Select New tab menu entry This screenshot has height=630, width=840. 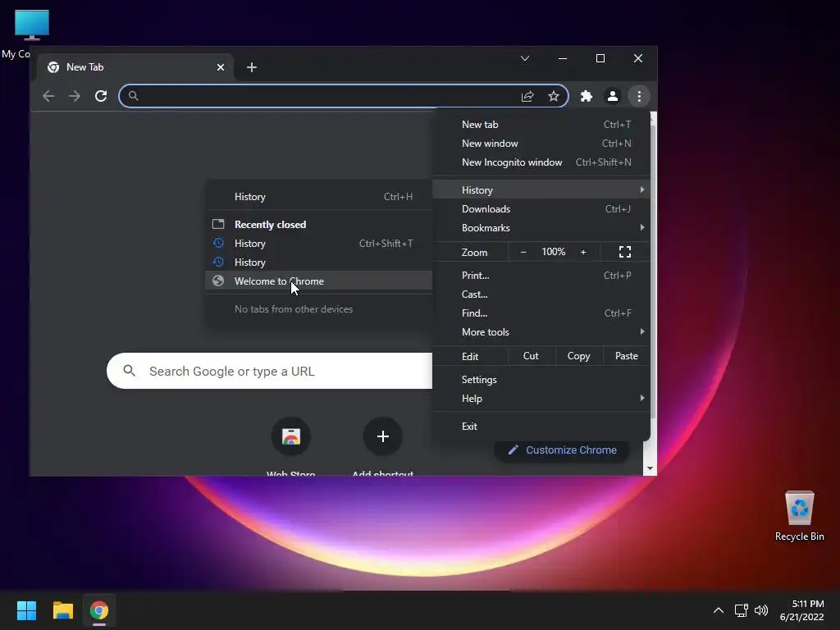[541, 125]
